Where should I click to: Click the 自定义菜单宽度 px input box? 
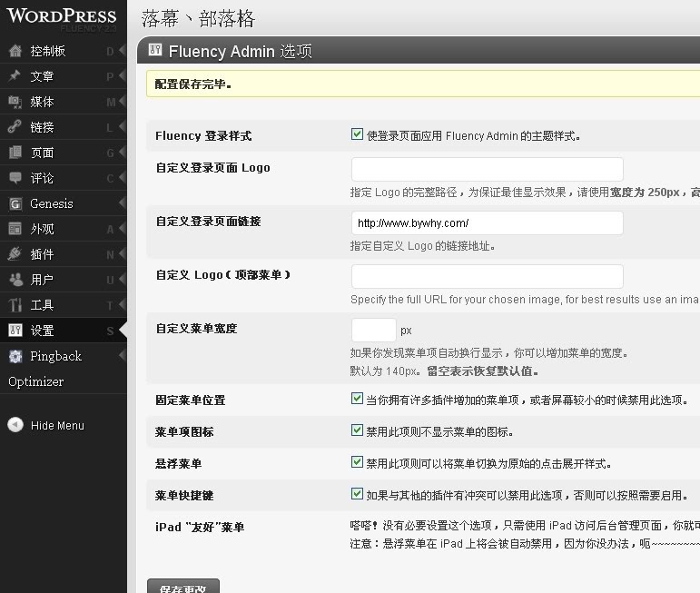pos(373,330)
